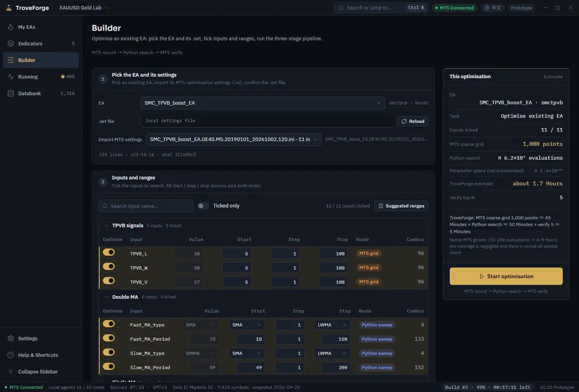Viewport: 579px width, 392px height.
Task: Click the Build #3 49% progress indicator
Action: pos(488,387)
